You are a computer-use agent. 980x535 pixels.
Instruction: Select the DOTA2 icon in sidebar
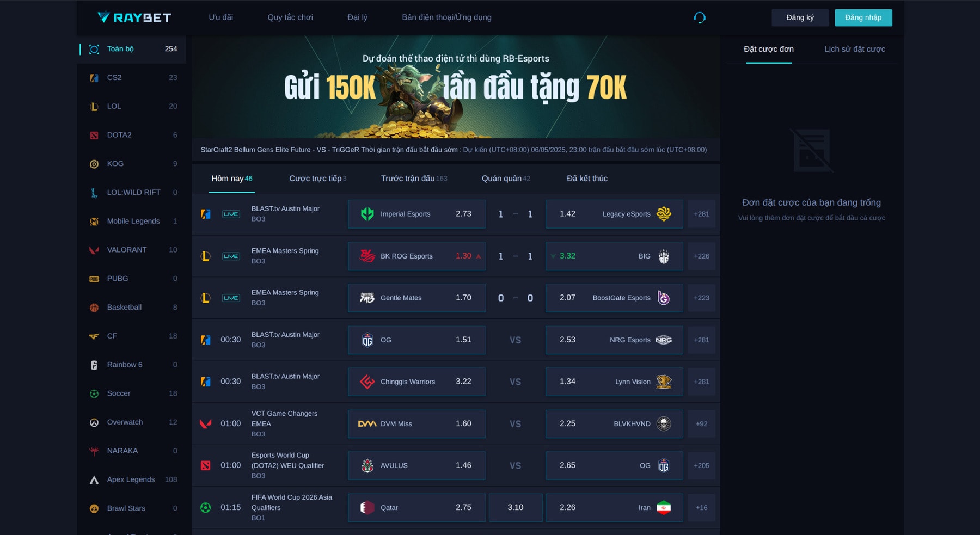pyautogui.click(x=94, y=135)
